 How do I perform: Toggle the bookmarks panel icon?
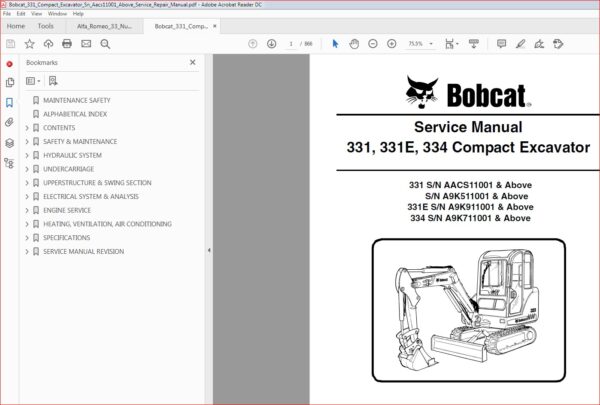(10, 103)
